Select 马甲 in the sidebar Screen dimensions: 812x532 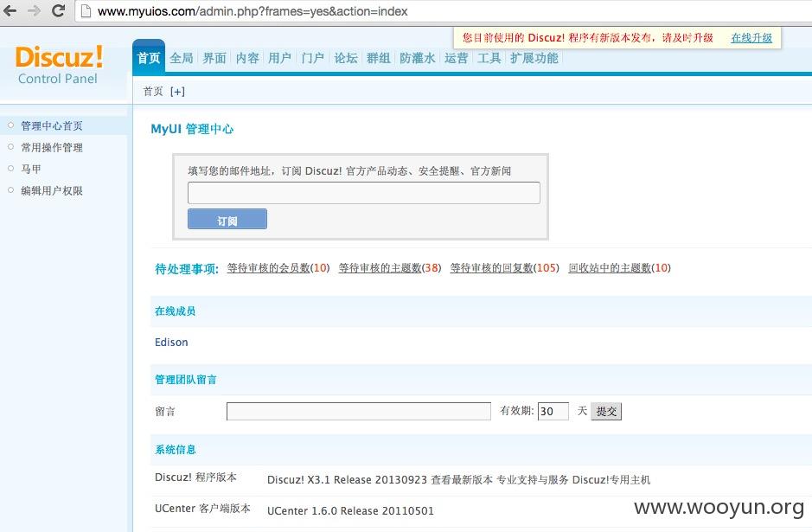coord(31,169)
